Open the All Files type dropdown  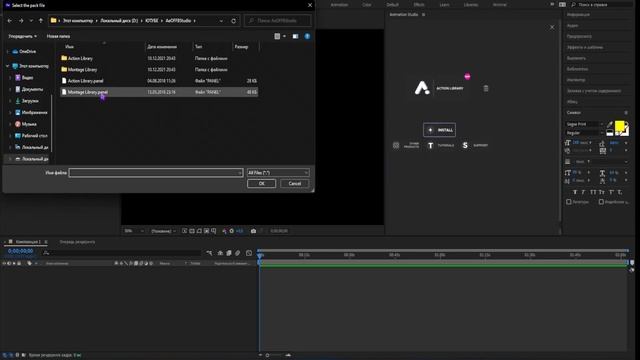tap(278, 173)
